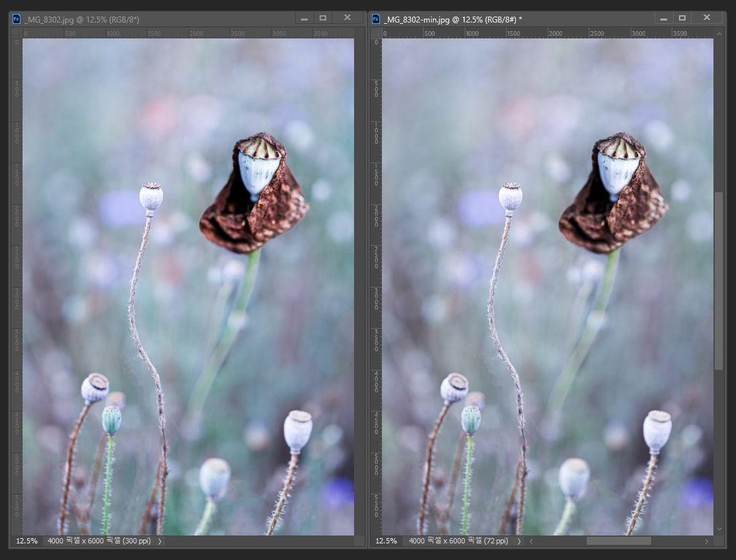This screenshot has width=736, height=560.
Task: Click the horizontal scrollbar thumb in right window
Action: pyautogui.click(x=619, y=541)
